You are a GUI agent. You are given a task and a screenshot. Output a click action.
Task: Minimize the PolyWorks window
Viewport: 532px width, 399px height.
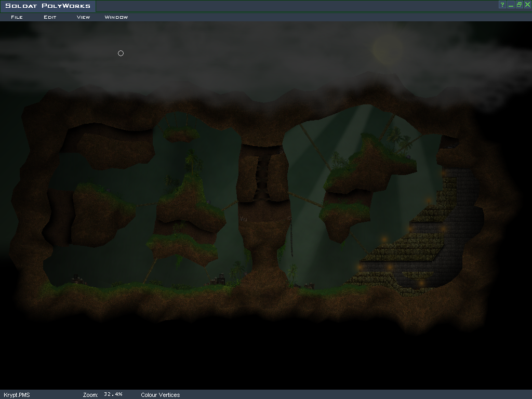click(511, 5)
